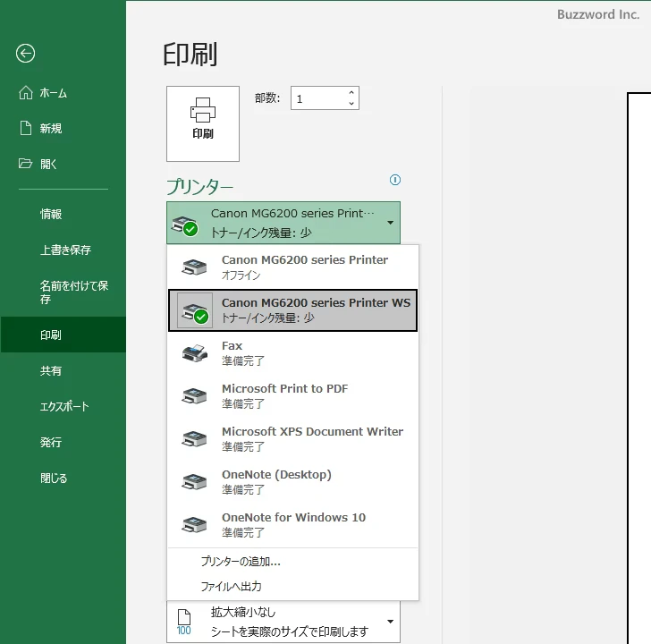The height and width of the screenshot is (644, 651).
Task: Click 準備完了 status under Fax
Action: (243, 360)
